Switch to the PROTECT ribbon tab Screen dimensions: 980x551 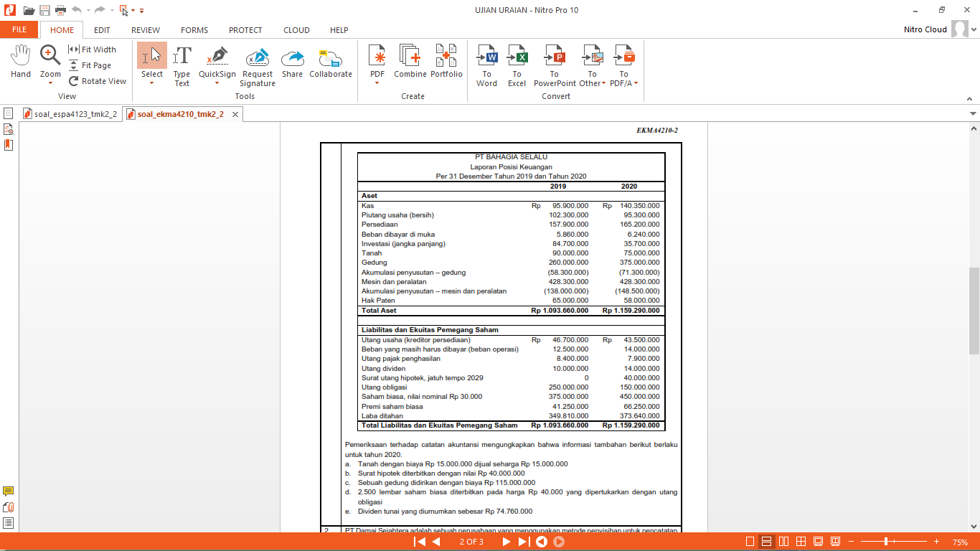[245, 30]
